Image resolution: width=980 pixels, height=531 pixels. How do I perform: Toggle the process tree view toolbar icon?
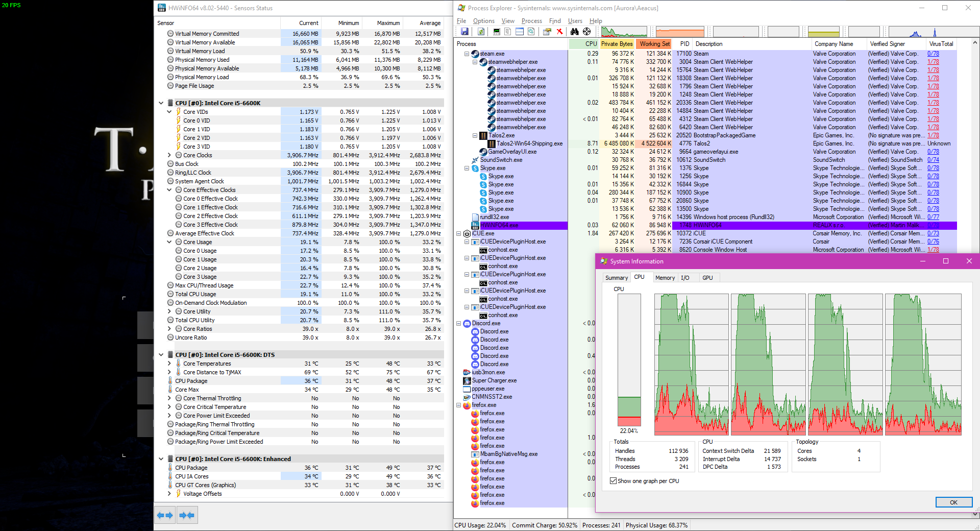tap(508, 32)
